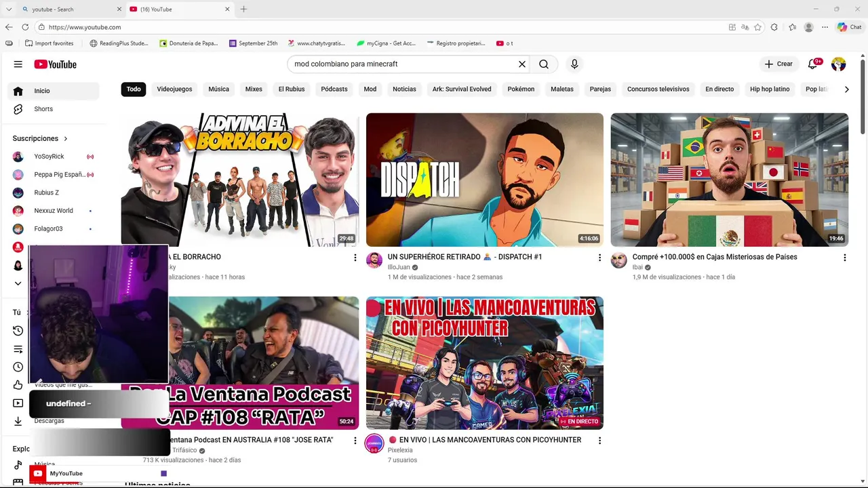868x488 pixels.
Task: Open the Pixelexia channel avatar
Action: 374,444
